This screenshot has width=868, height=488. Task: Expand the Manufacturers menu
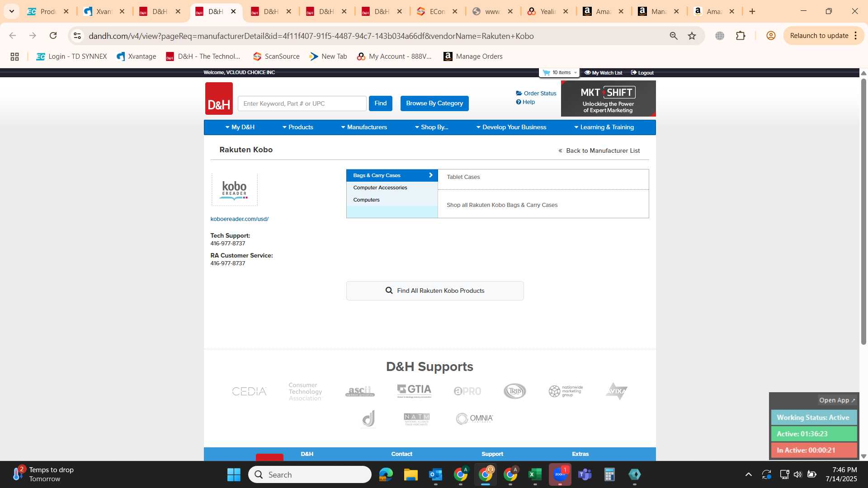click(364, 127)
